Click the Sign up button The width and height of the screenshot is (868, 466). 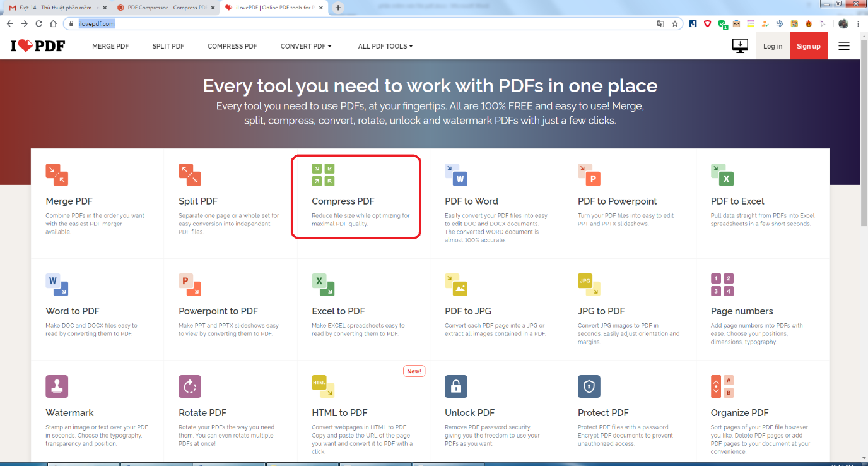point(808,45)
